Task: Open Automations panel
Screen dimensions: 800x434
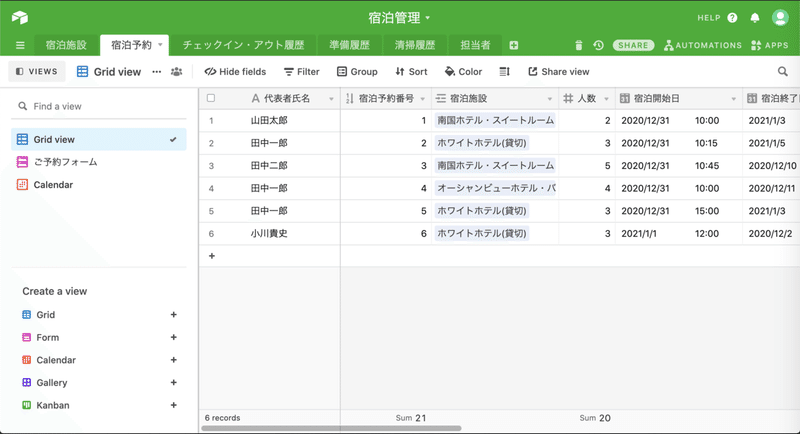Action: (703, 45)
